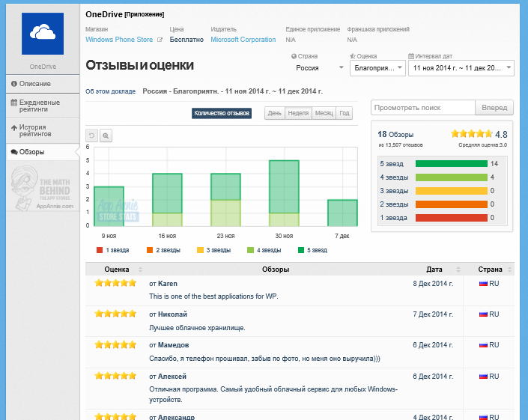Click the globe icon beside Страна label
This screenshot has width=528, height=420.
click(x=294, y=56)
